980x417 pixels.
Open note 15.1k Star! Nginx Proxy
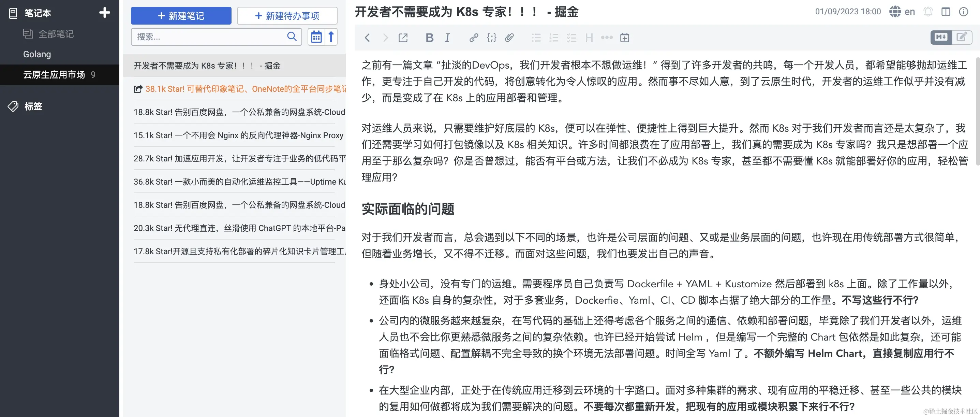(x=234, y=135)
